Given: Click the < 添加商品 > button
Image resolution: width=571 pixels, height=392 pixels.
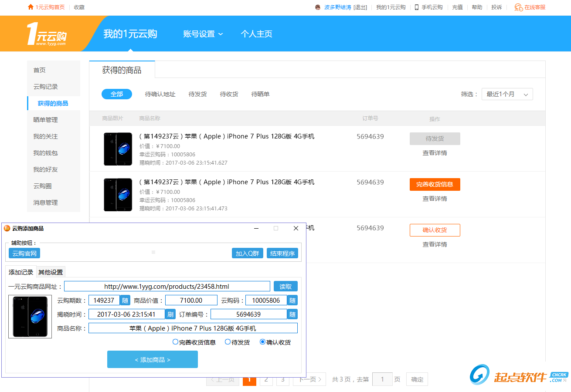Looking at the screenshot, I should pyautogui.click(x=153, y=359).
